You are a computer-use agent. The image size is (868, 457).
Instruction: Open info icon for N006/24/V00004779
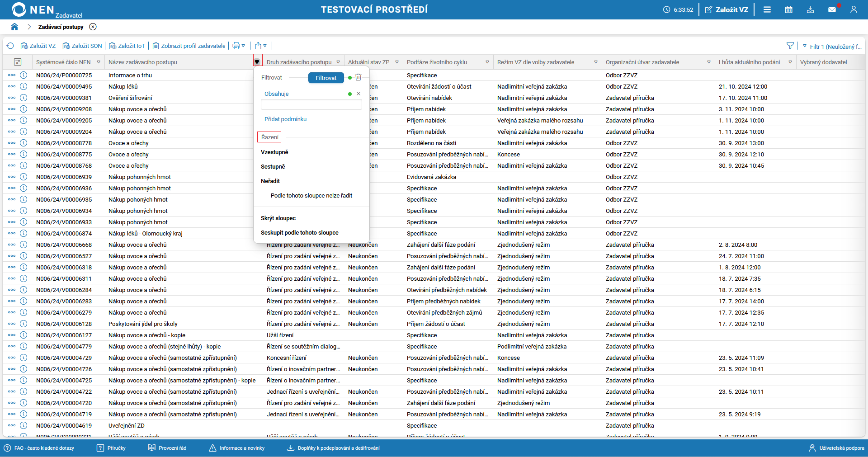pyautogui.click(x=24, y=346)
